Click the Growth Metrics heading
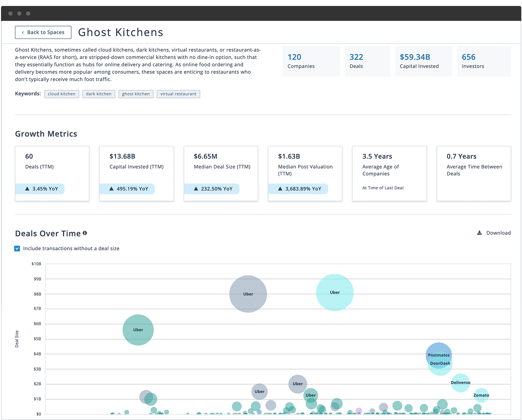The image size is (522, 420). tap(46, 134)
